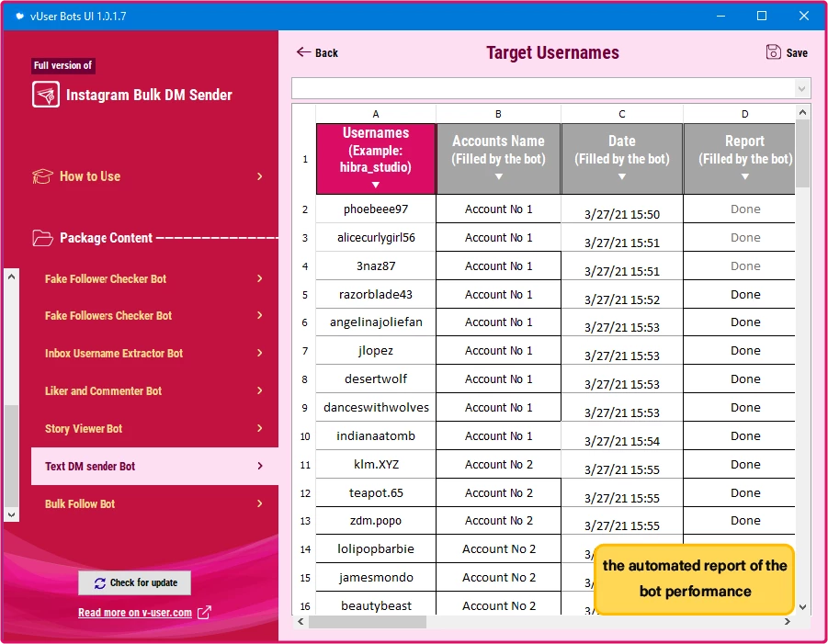The image size is (828, 644).
Task: Select column A header
Action: click(x=376, y=114)
